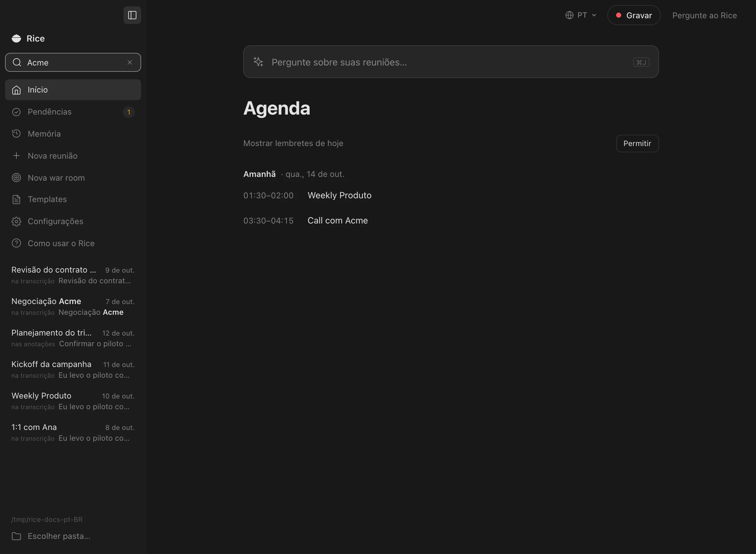Collapse the sidebar with the panel icon
756x554 pixels.
(x=132, y=15)
